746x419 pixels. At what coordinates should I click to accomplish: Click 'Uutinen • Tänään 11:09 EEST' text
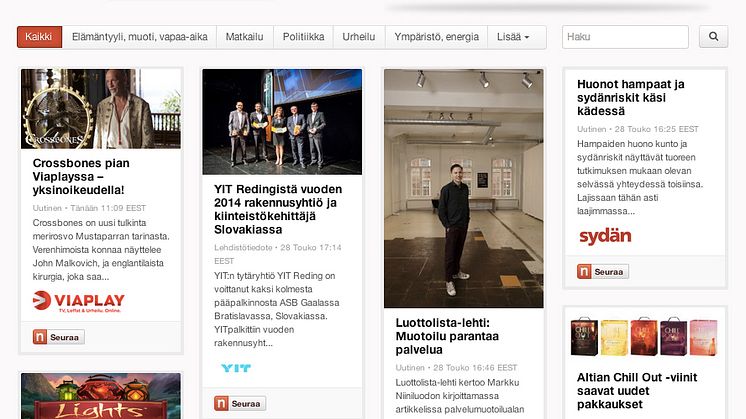point(89,208)
